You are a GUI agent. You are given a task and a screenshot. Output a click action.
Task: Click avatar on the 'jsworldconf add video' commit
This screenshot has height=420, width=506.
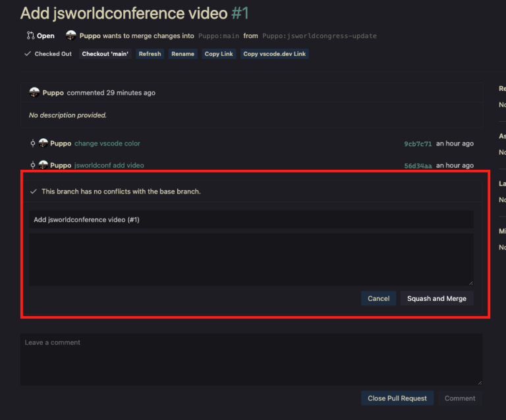click(x=43, y=165)
